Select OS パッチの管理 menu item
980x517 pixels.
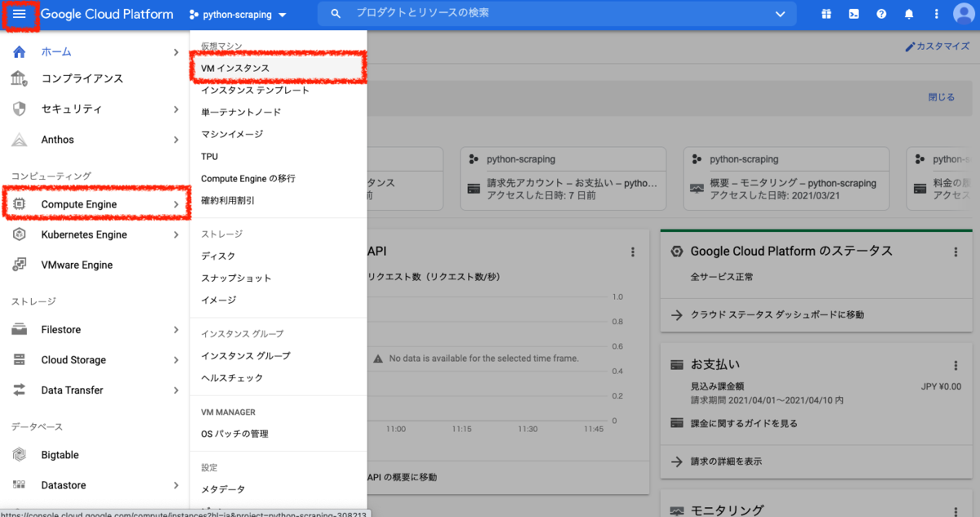[278, 434]
